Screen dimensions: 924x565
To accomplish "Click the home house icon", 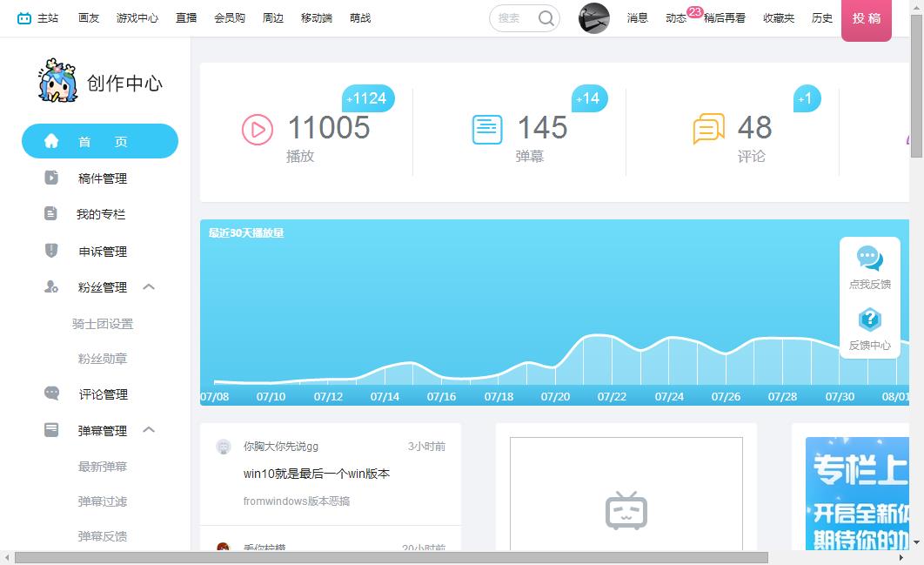I will pos(51,141).
